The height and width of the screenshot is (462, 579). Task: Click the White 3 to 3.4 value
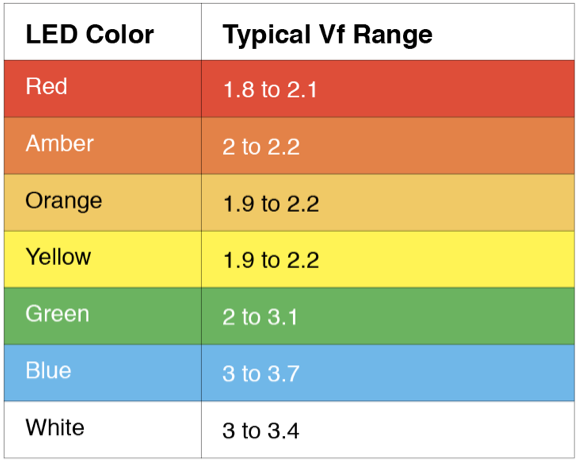[261, 431]
